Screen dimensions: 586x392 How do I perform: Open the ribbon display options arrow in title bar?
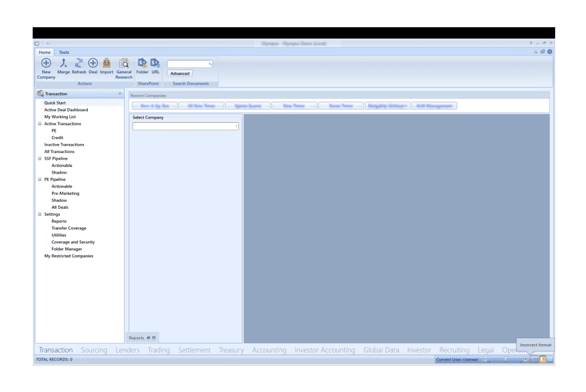click(x=531, y=43)
